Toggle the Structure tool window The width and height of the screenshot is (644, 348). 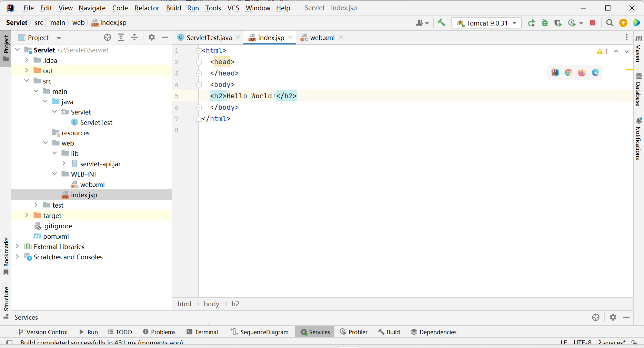(x=6, y=302)
